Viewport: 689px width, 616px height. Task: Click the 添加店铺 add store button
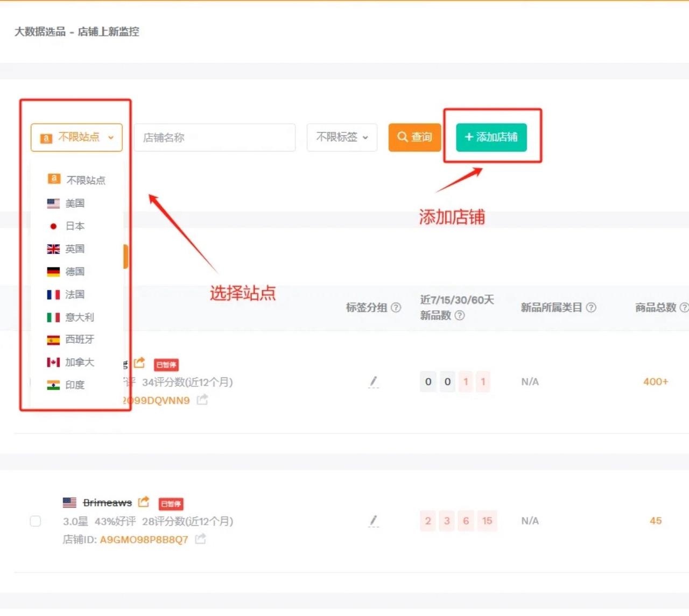point(491,137)
